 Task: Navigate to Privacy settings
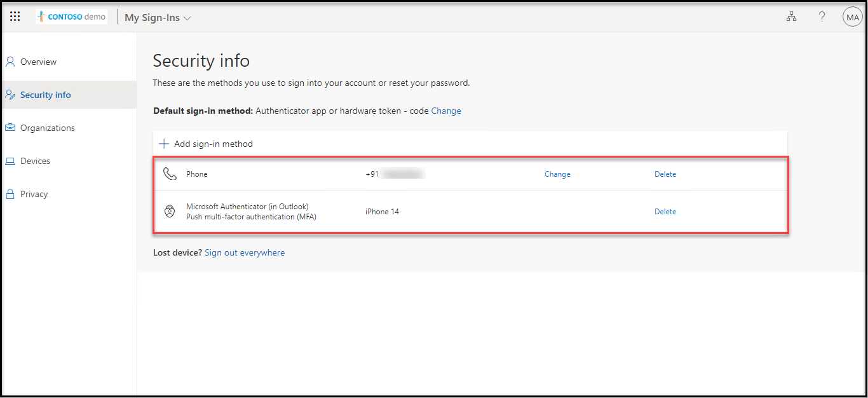click(x=34, y=194)
